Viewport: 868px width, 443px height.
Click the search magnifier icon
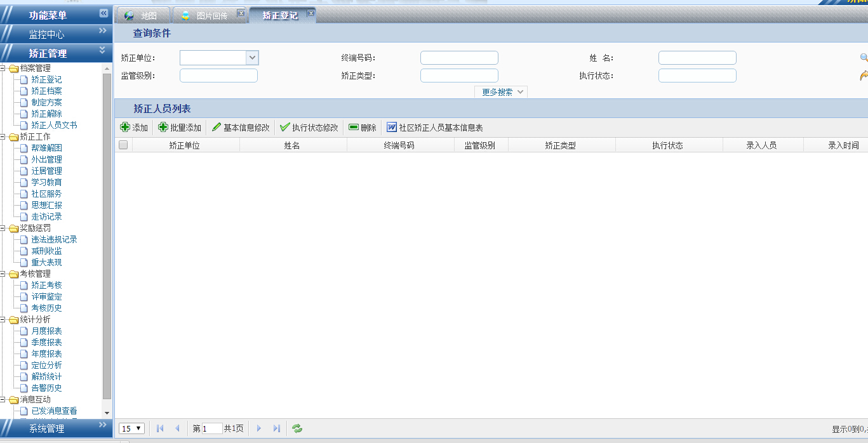864,58
